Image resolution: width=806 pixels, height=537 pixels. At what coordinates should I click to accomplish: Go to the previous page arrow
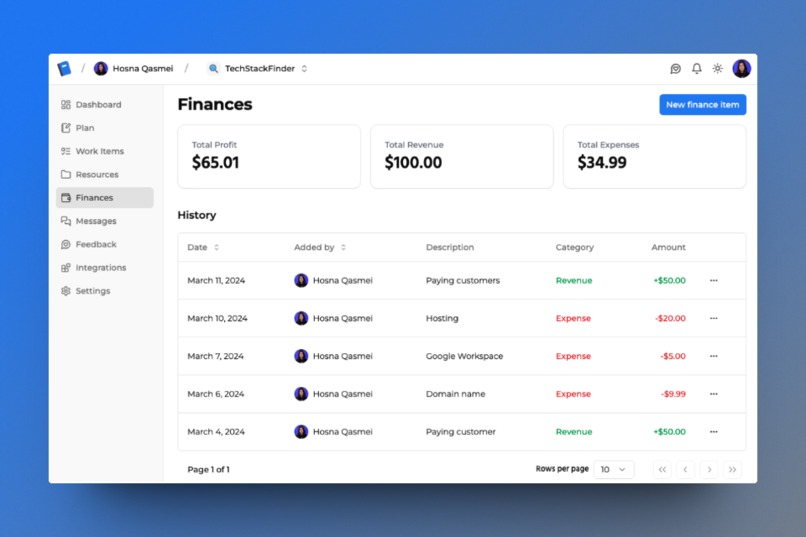(x=685, y=470)
